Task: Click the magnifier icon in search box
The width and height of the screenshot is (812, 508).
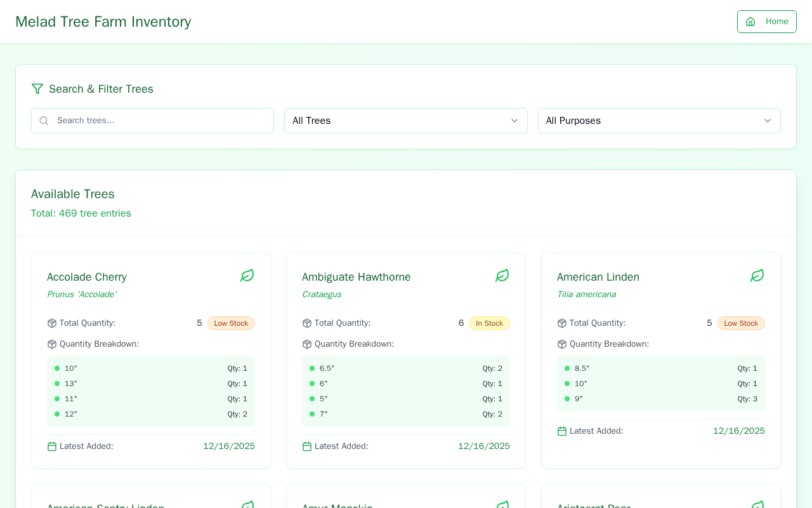Action: [x=44, y=121]
